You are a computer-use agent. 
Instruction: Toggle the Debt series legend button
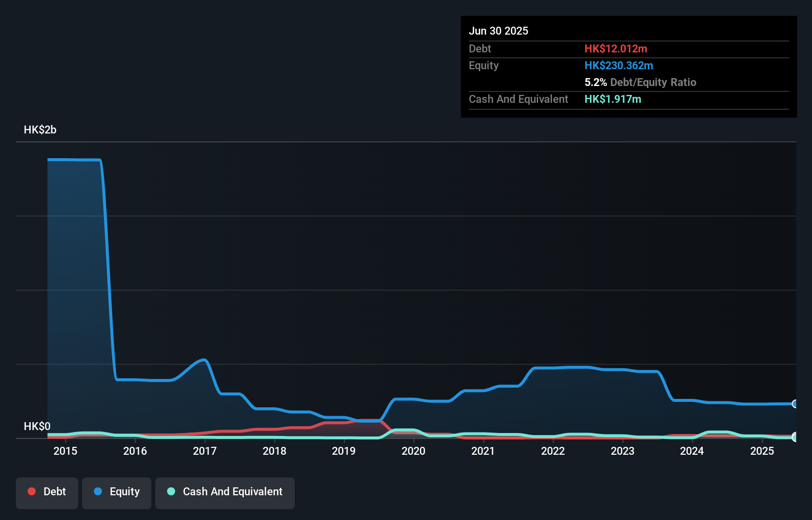[x=47, y=493]
